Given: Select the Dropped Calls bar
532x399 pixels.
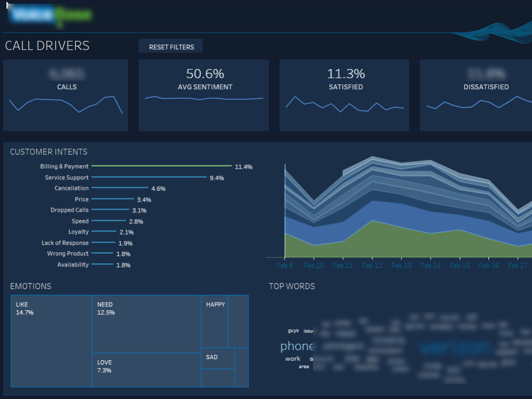Looking at the screenshot, I should click(112, 210).
